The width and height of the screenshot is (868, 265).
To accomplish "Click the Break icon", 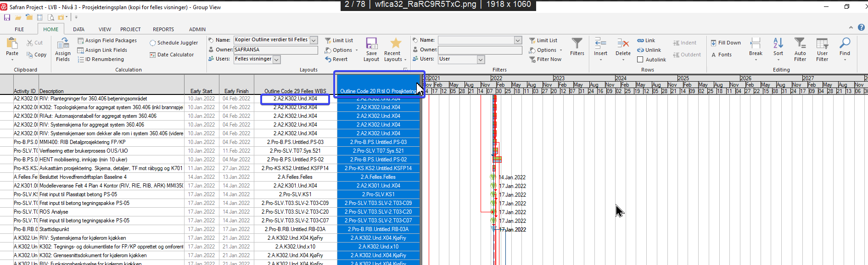I will tap(756, 44).
